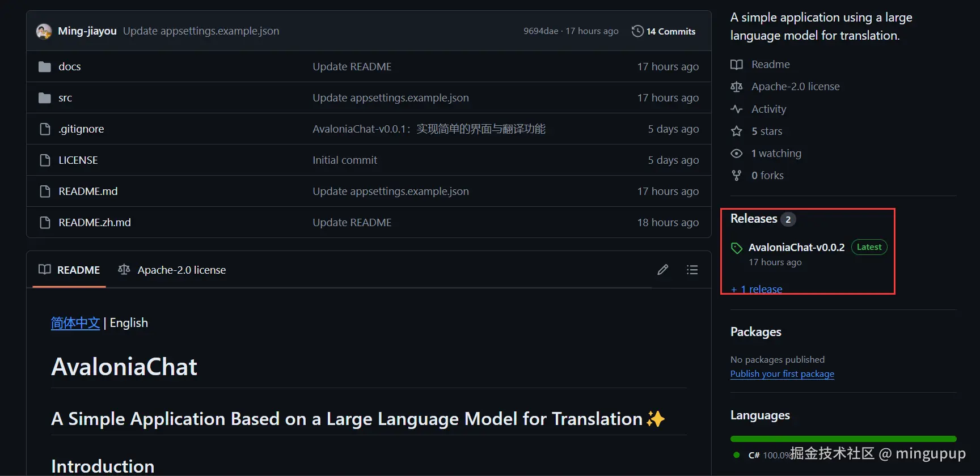Image resolution: width=980 pixels, height=476 pixels.
Task: Click the book icon on README tab
Action: [45, 270]
